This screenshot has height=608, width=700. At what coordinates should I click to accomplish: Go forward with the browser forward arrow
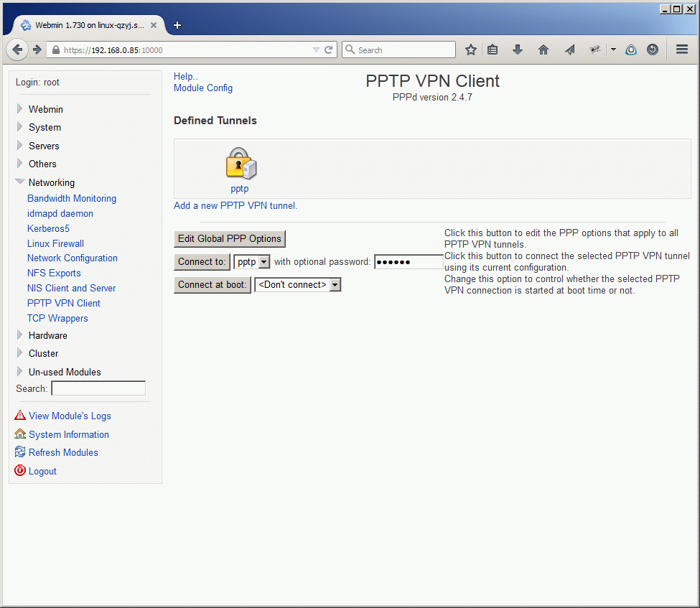coord(37,50)
